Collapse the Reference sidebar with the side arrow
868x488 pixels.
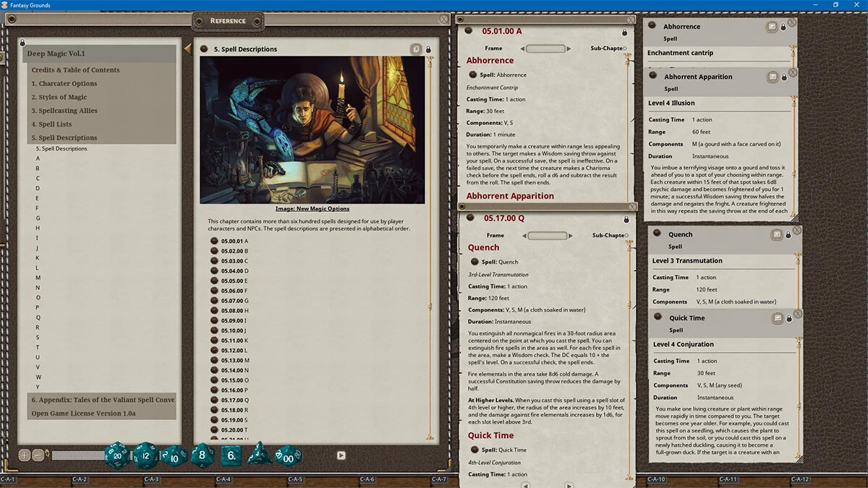(188, 48)
